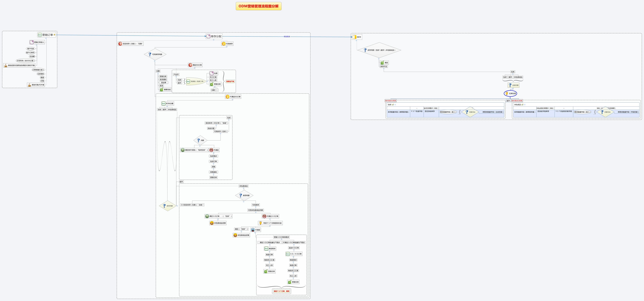Collapse the 包材 table in 物料需求对照表
The width and height of the screenshot is (644, 301).
[x=395, y=105]
